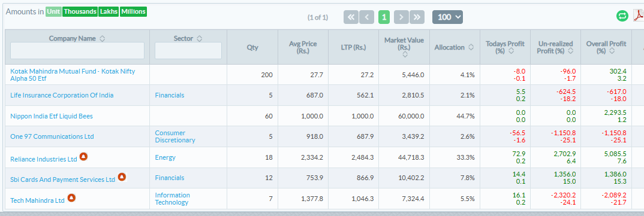Click the next page arrow
The height and width of the screenshot is (216, 644).
point(401,17)
